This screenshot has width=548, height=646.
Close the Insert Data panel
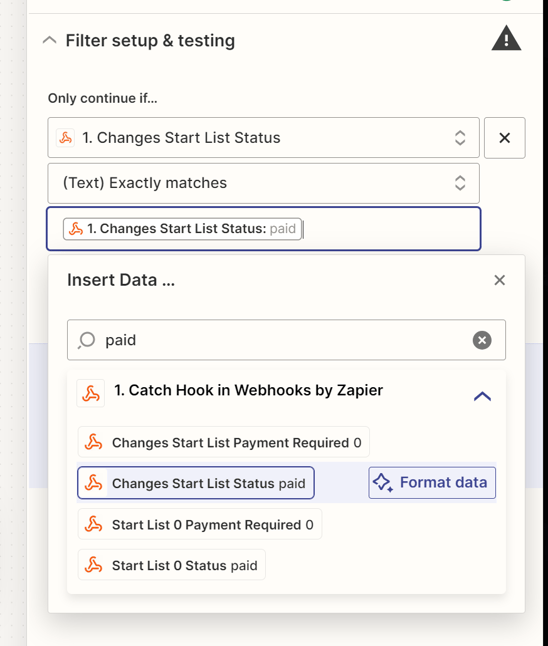499,280
